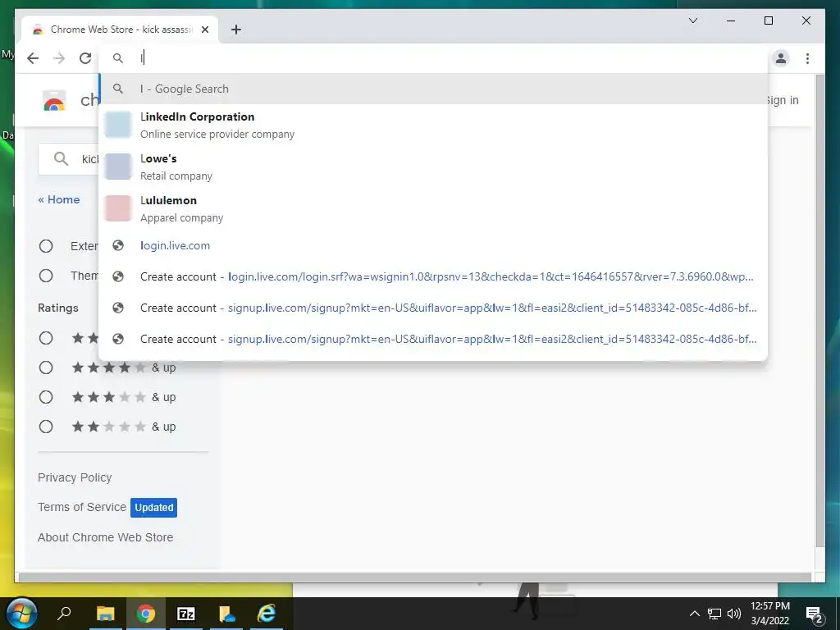Open the yellow file taskbar icon
This screenshot has height=630, width=840.
(x=226, y=614)
